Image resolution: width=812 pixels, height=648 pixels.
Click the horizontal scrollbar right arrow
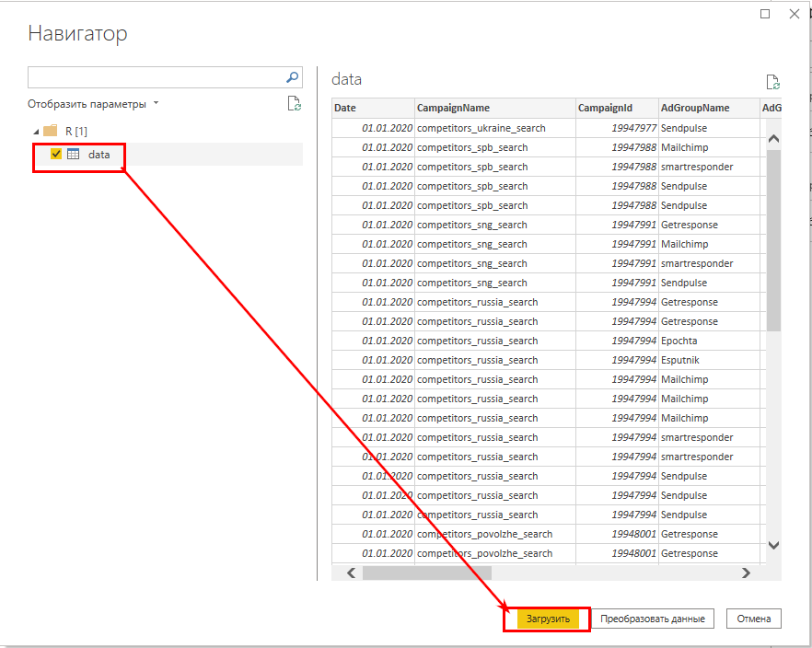(746, 572)
